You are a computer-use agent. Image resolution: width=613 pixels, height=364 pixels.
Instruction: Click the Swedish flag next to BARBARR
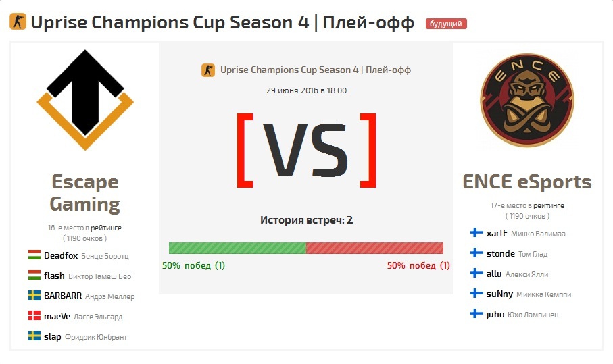(x=34, y=295)
